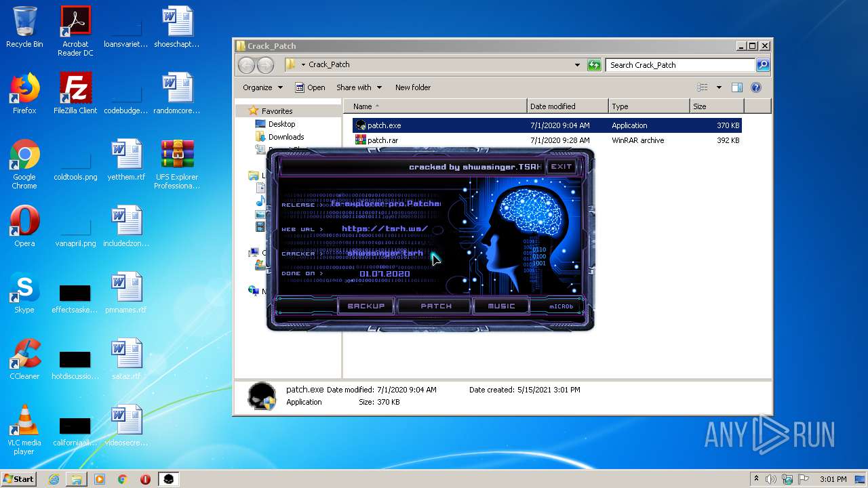Open Explorer help icon
868x488 pixels.
[x=756, y=87]
